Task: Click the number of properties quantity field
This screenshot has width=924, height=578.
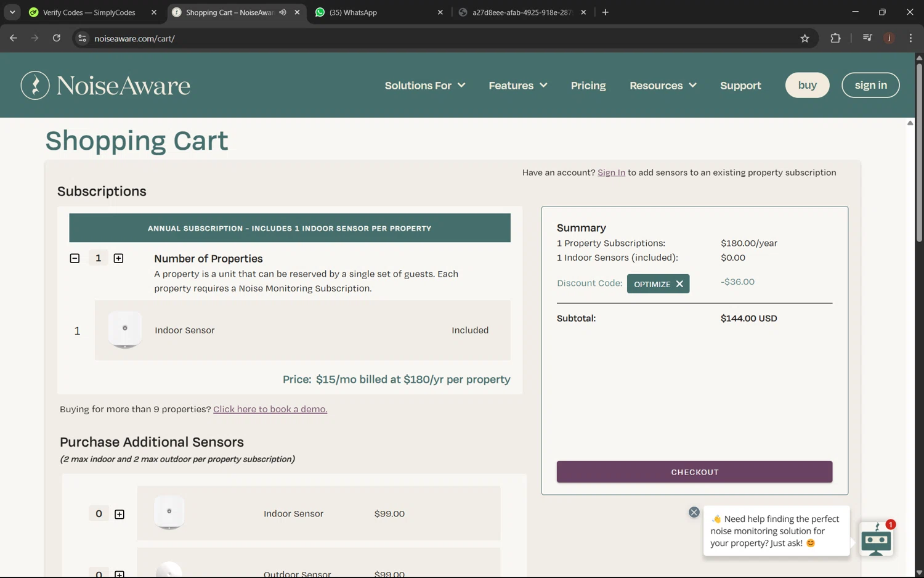Action: click(98, 258)
